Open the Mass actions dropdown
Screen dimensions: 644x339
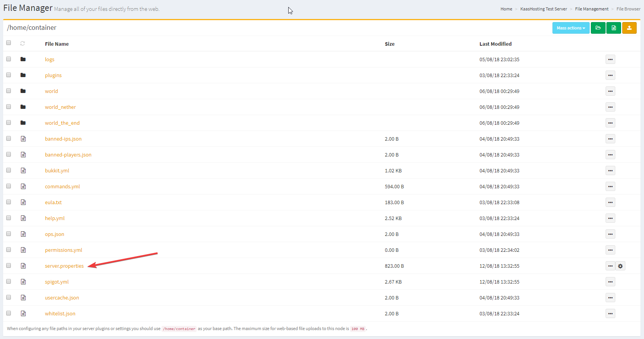pyautogui.click(x=570, y=28)
